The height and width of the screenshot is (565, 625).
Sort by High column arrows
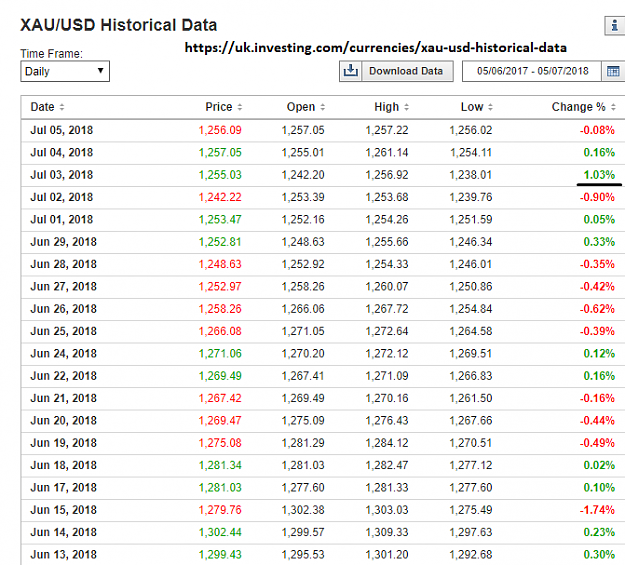(407, 107)
